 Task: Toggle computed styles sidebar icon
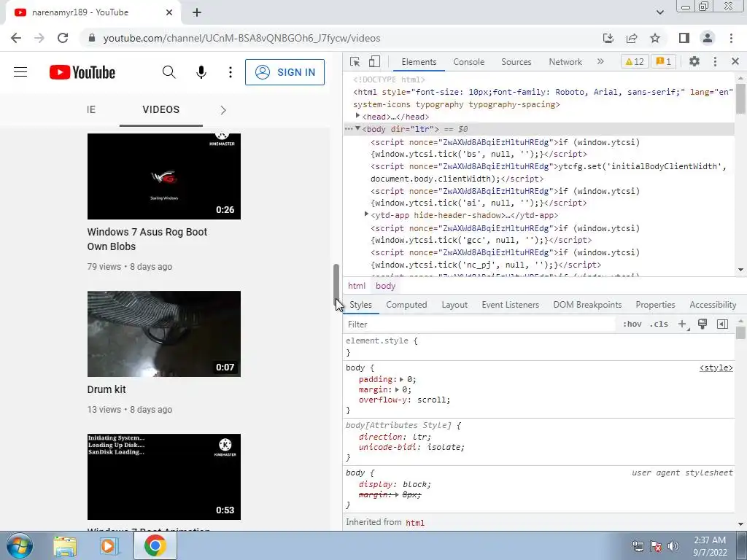[x=722, y=324]
